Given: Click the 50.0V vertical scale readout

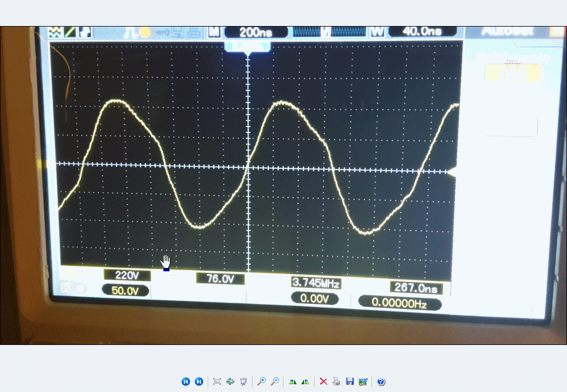Looking at the screenshot, I should [126, 291].
